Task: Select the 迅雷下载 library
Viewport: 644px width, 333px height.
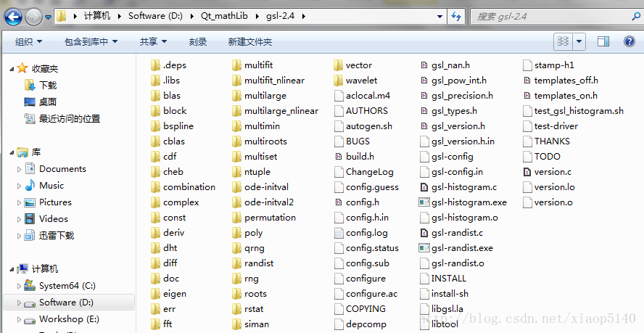Action: coord(57,236)
